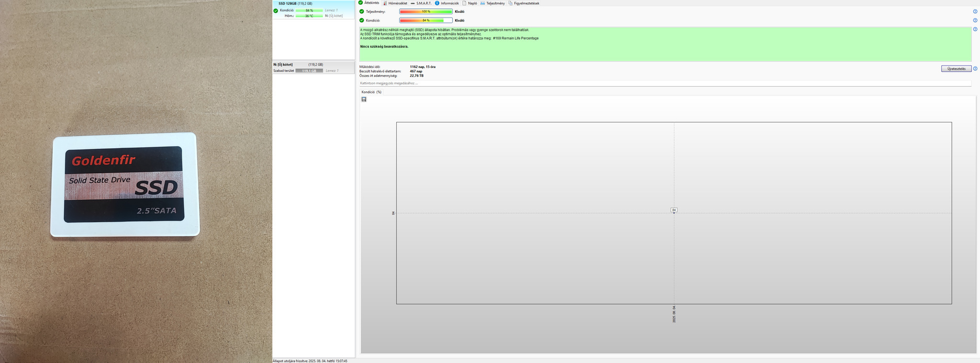The height and width of the screenshot is (363, 980).
Task: Open the Hőmérséklet tab
Action: coord(395,3)
